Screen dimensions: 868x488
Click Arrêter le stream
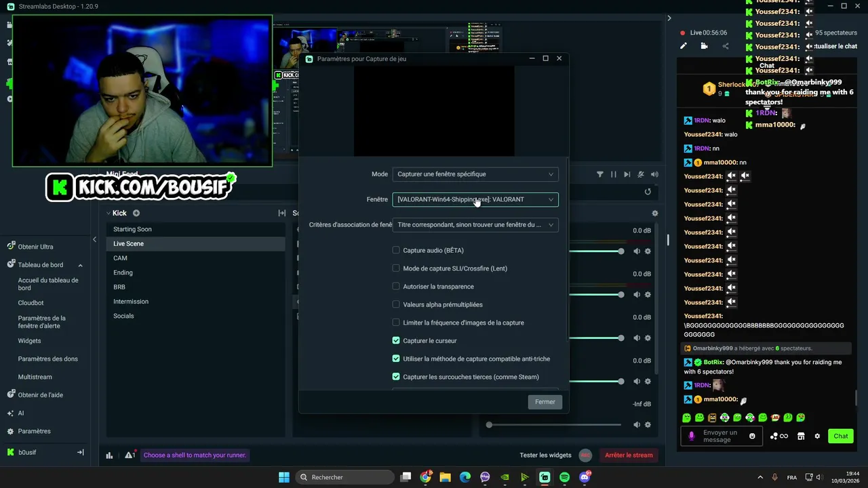[629, 455]
